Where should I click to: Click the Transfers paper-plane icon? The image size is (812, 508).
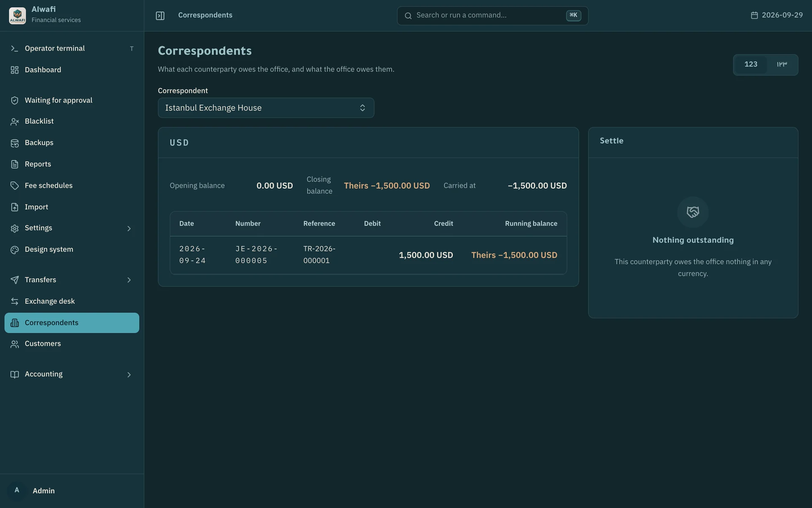point(14,280)
